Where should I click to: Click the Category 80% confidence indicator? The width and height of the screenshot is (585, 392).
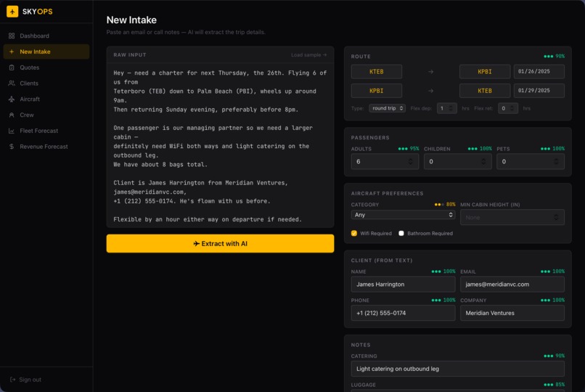click(445, 205)
